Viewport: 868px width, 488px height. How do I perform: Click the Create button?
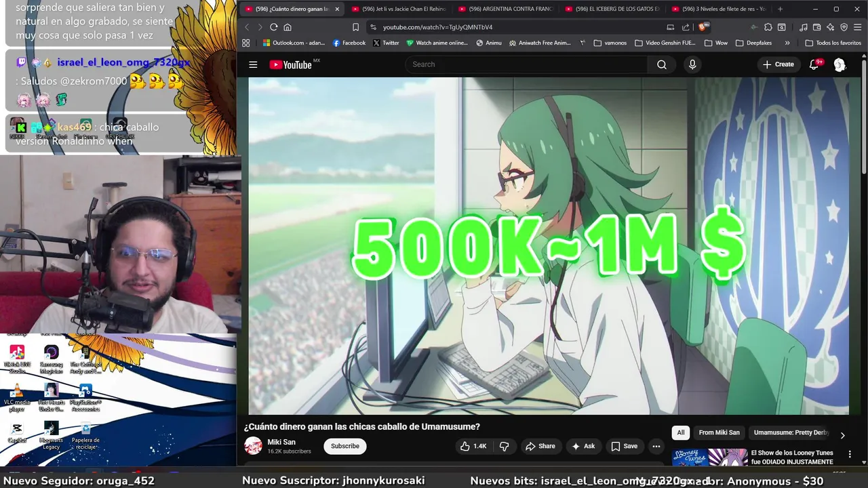778,64
